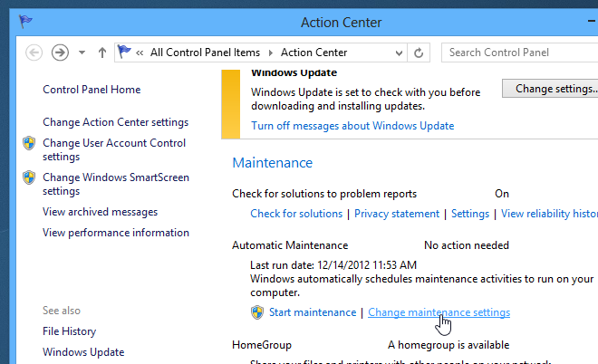Collapse the Maintenance section heading
The height and width of the screenshot is (364, 598).
pyautogui.click(x=273, y=163)
